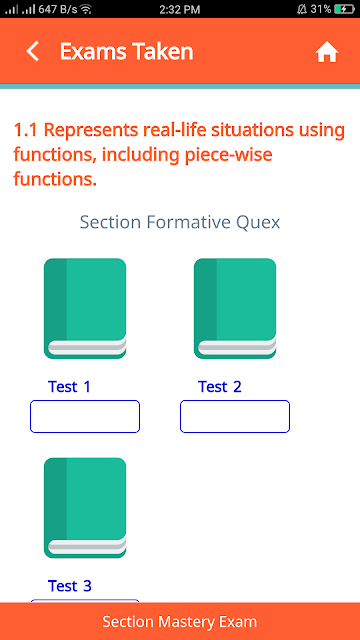The image size is (360, 640).
Task: Click the partial box under Test 3
Action: click(x=85, y=601)
